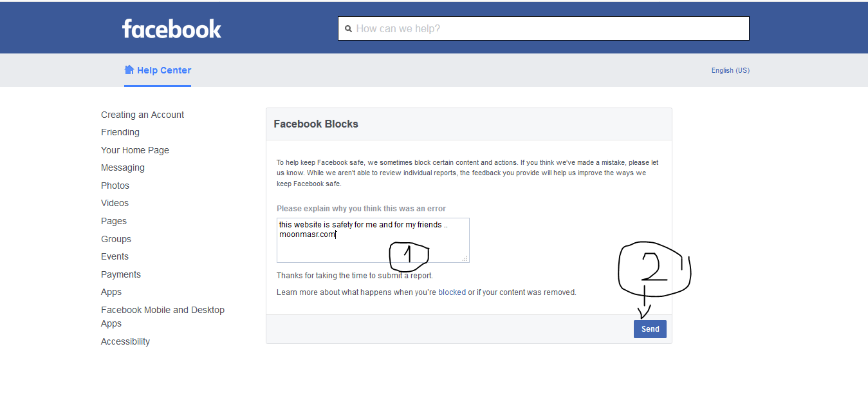Click the Facebook logo
Image resolution: width=868 pixels, height=400 pixels.
[x=172, y=28]
